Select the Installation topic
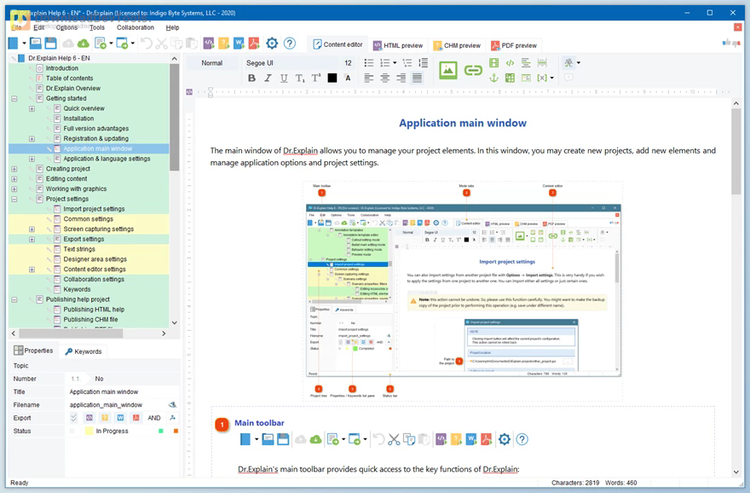The width and height of the screenshot is (750, 493). pos(78,119)
